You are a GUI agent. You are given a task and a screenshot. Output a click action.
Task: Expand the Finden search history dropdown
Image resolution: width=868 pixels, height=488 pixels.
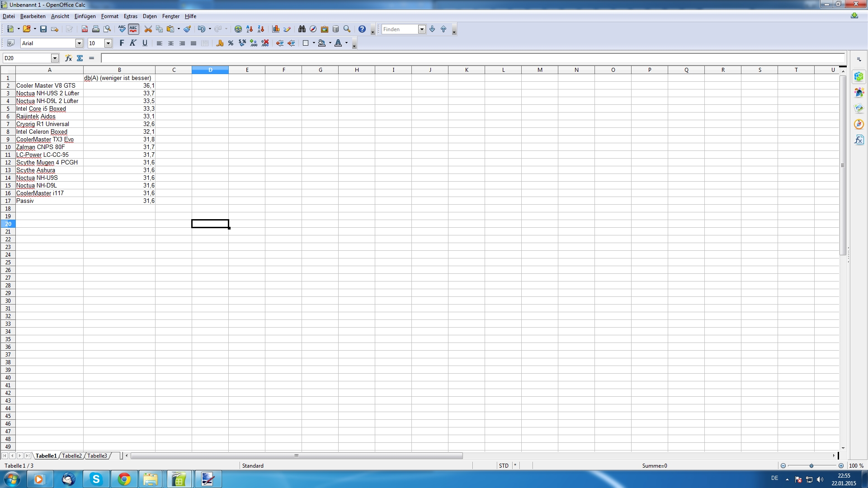[422, 29]
